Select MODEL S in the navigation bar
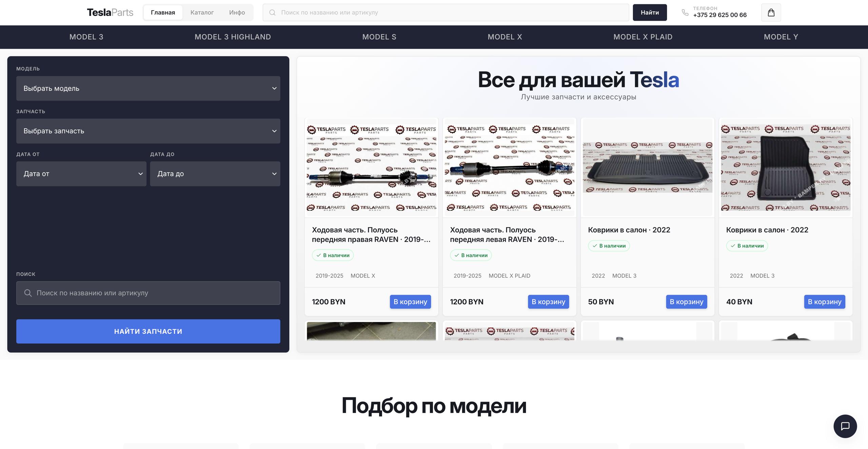 (x=379, y=37)
